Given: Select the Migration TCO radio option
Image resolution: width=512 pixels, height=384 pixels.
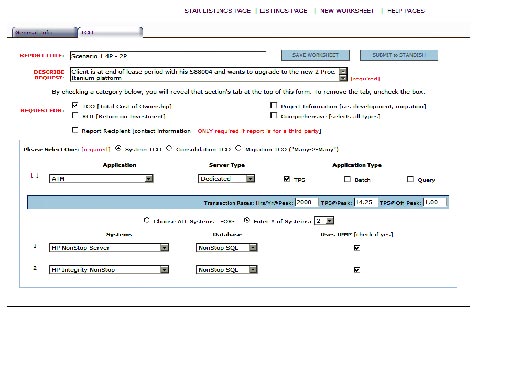Looking at the screenshot, I should (x=238, y=148).
